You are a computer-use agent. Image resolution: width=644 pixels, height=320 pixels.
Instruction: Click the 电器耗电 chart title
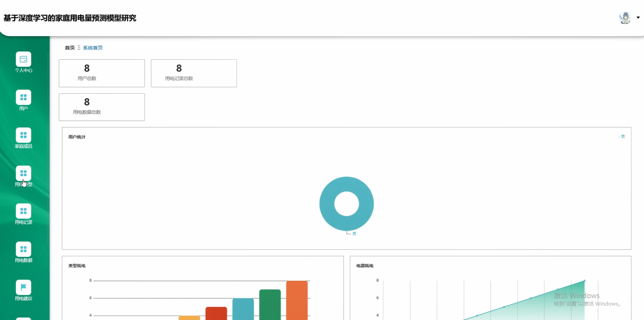tap(365, 266)
